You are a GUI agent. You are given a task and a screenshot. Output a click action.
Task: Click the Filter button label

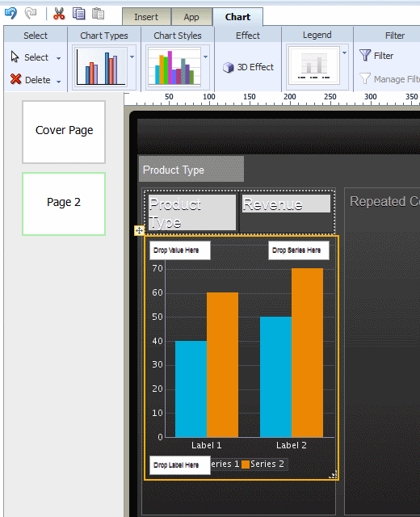[x=384, y=56]
